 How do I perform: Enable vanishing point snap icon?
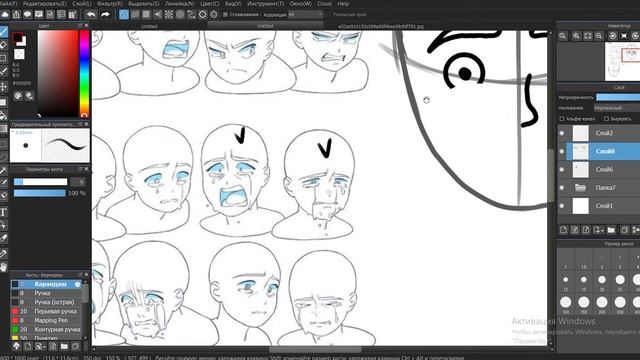(x=158, y=15)
